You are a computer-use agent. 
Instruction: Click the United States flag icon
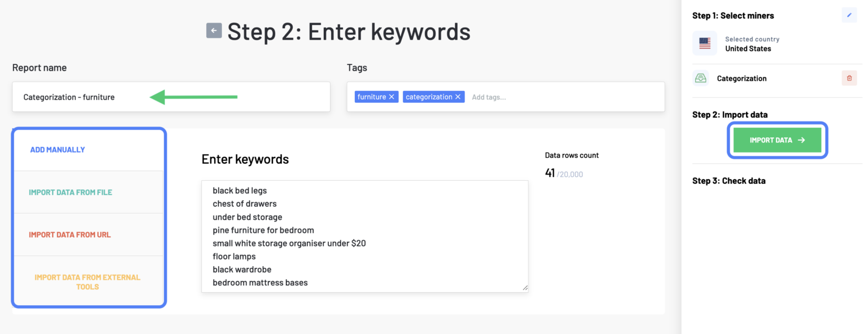pyautogui.click(x=704, y=43)
